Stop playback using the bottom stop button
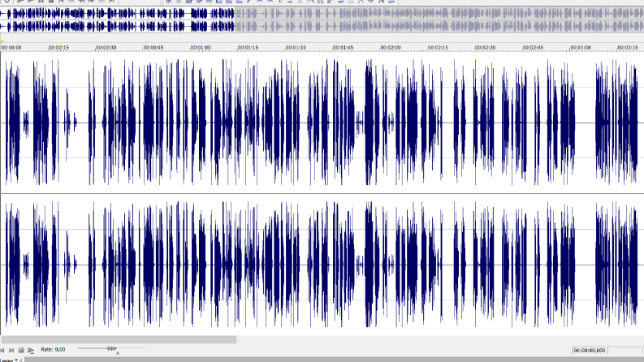 [21, 350]
